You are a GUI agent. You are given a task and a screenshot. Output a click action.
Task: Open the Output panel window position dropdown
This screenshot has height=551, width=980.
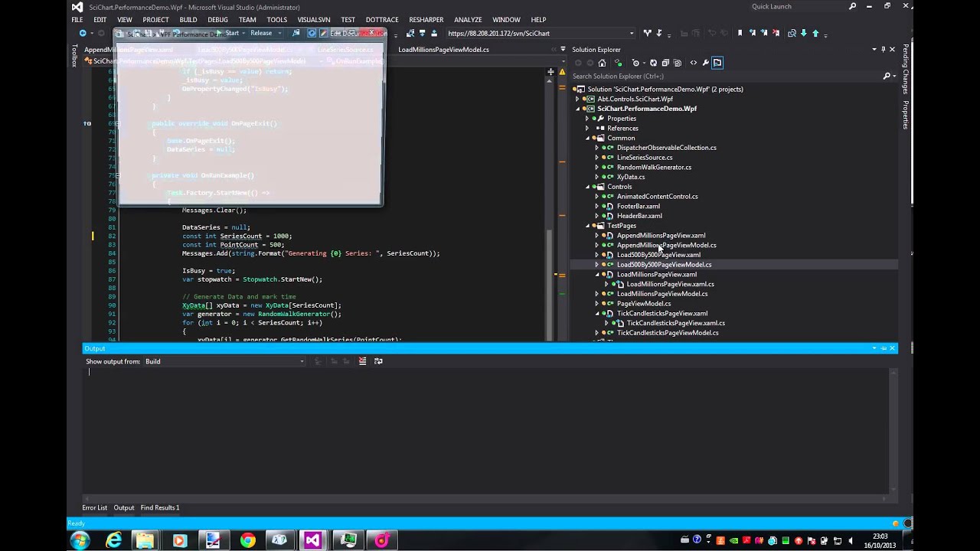pyautogui.click(x=874, y=348)
